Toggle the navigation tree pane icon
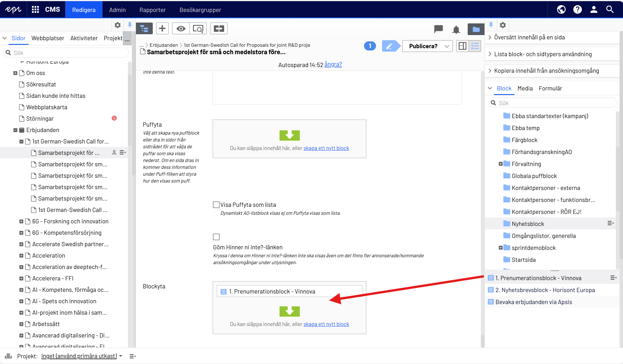623x364 pixels. coord(144,29)
